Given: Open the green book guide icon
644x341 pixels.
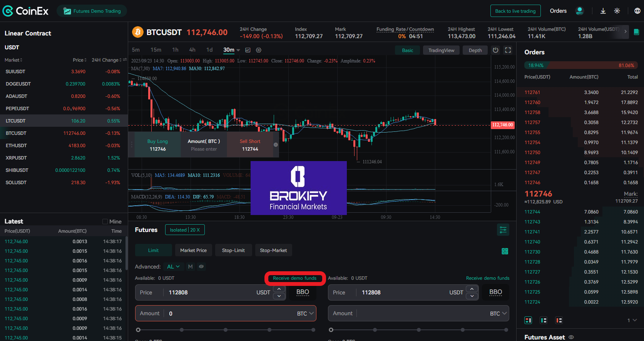Looking at the screenshot, I should pyautogui.click(x=636, y=32).
